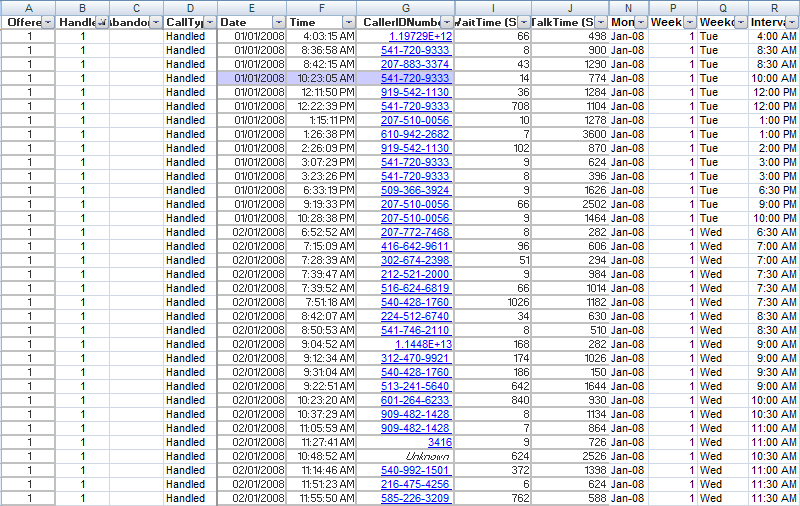800x506 pixels.
Task: Select the highlighted 10:23:05 AM time cell
Action: [321, 78]
